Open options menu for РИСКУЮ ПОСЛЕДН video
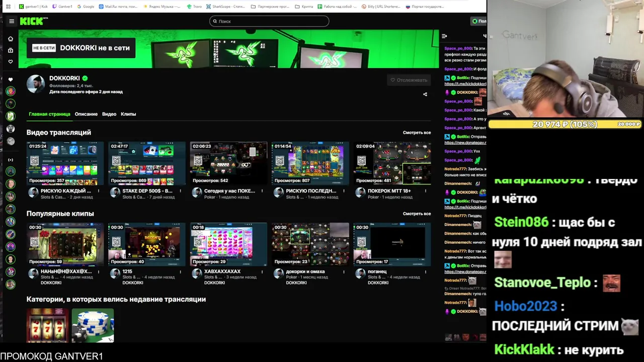Image resolution: width=644 pixels, height=362 pixels. [344, 191]
